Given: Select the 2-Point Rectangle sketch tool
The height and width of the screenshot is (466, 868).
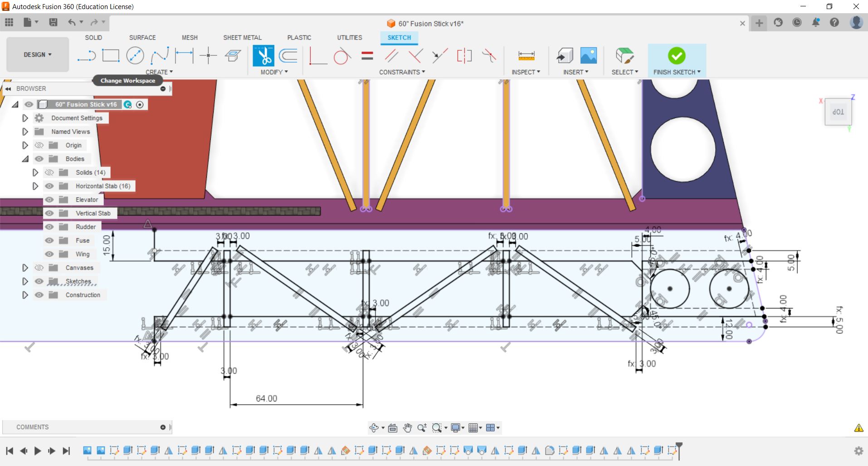Looking at the screenshot, I should tap(111, 56).
